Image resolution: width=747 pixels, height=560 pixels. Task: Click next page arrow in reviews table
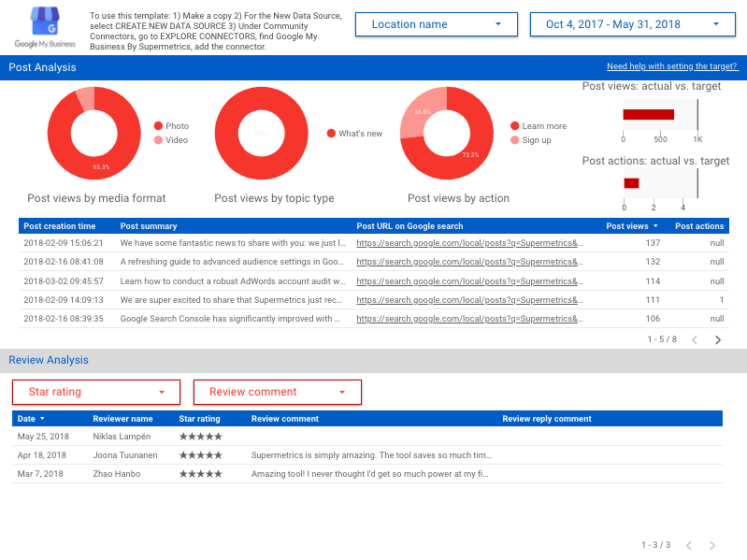pyautogui.click(x=712, y=545)
